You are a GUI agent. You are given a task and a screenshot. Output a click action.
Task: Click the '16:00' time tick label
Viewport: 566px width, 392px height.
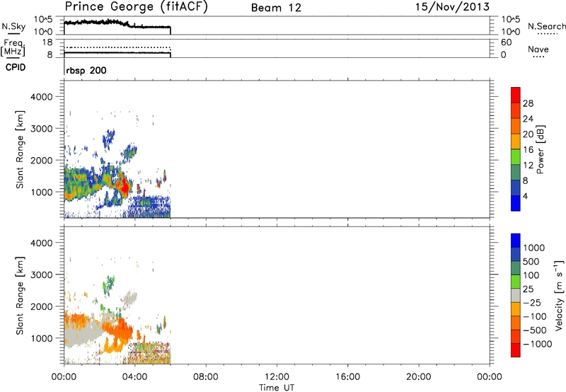(x=347, y=377)
